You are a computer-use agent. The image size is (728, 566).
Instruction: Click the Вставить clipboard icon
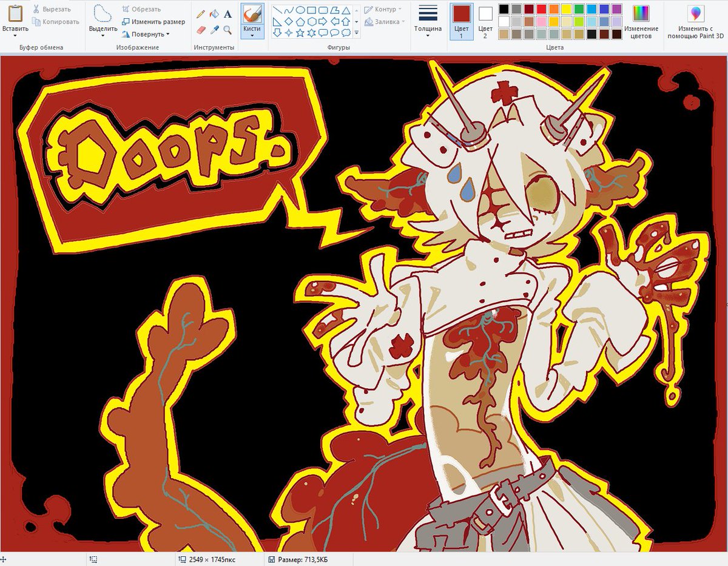coord(15,14)
